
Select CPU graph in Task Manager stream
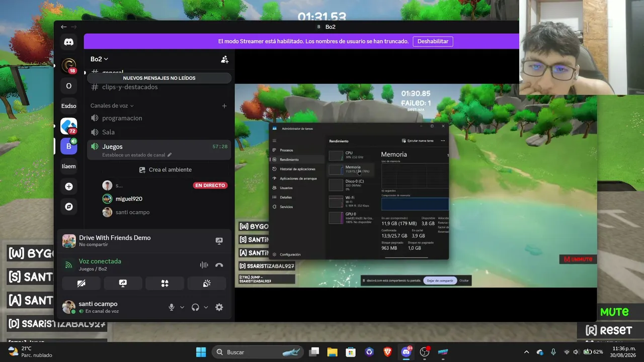(352, 155)
